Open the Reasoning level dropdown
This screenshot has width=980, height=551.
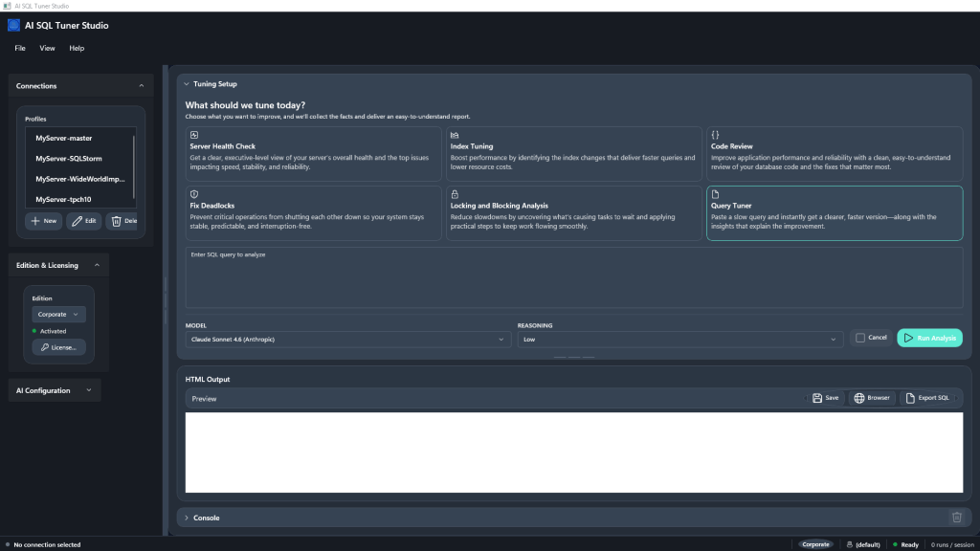click(x=680, y=340)
